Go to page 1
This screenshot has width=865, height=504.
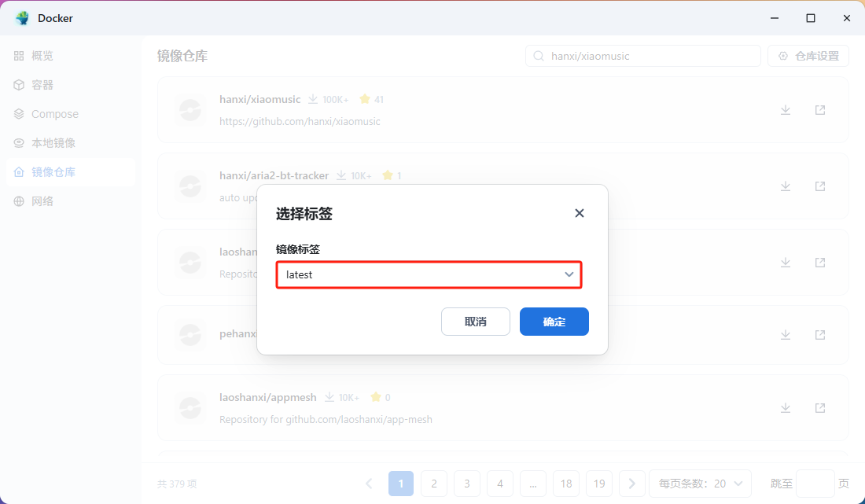(401, 484)
